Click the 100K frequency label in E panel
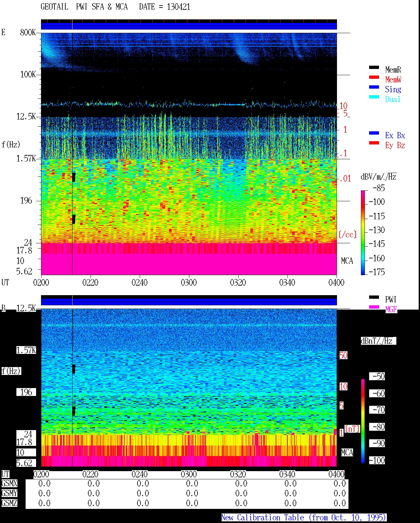420x523 pixels. (x=28, y=74)
